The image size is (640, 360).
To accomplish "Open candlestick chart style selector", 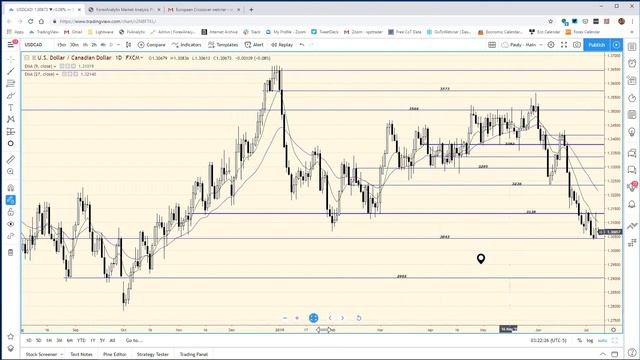I will [x=128, y=44].
